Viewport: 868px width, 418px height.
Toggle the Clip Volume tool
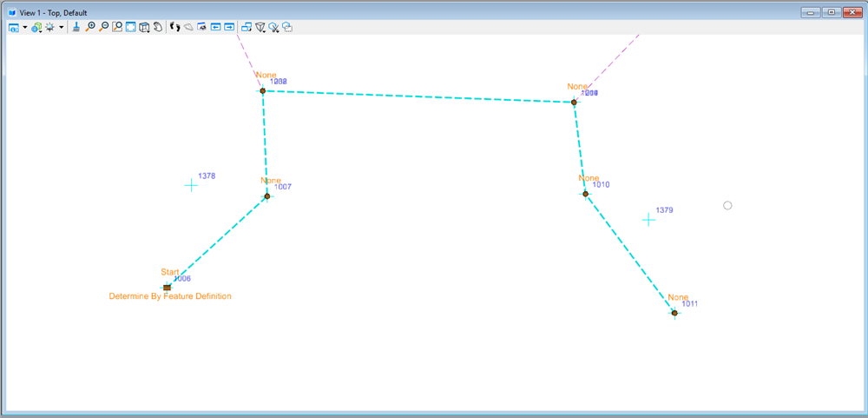point(260,27)
